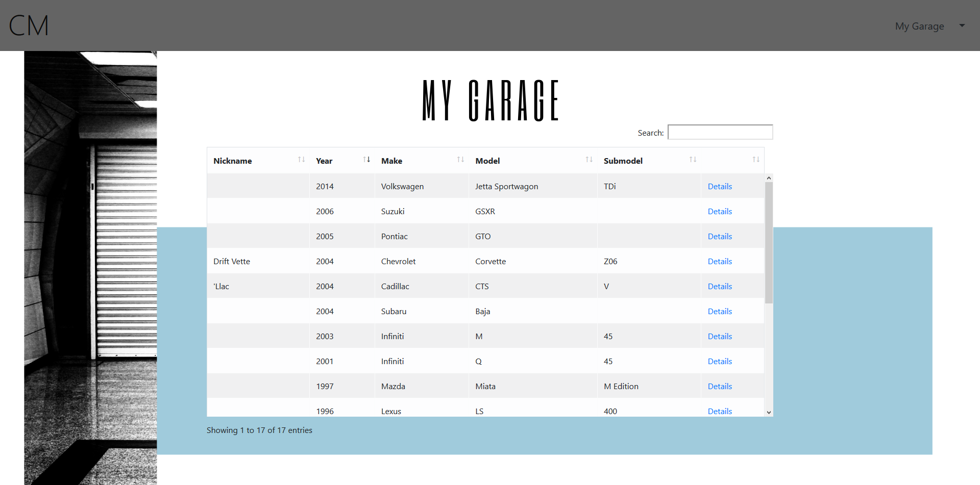Click the Jetta Sportwagon model cell
Image resolution: width=980 pixels, height=485 pixels.
533,186
